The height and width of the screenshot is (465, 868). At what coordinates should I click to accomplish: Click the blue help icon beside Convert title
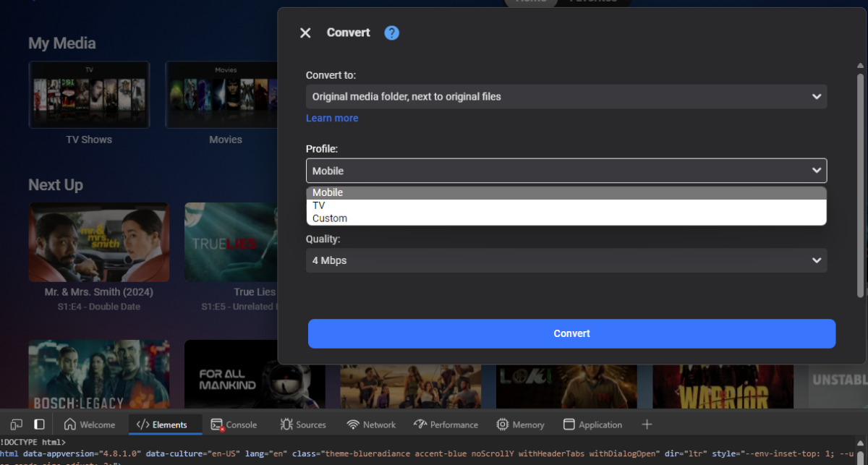click(x=391, y=33)
